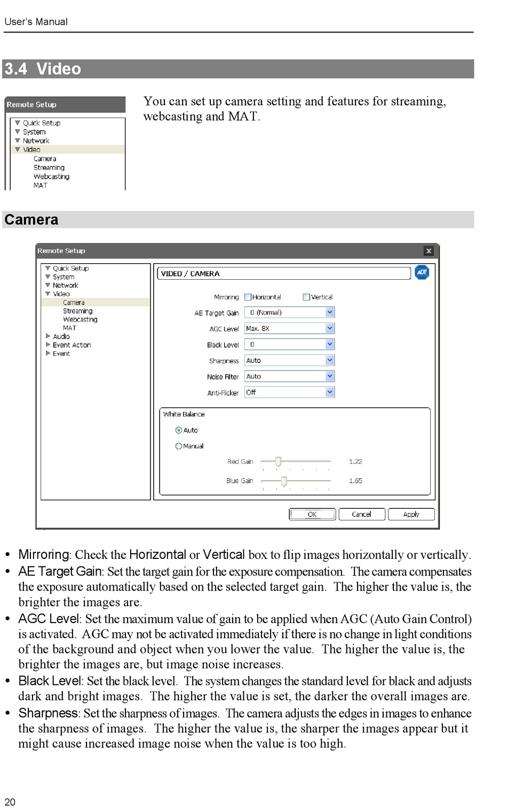This screenshot has width=507, height=812.
Task: Select Audio tree item label
Action: pos(61,336)
